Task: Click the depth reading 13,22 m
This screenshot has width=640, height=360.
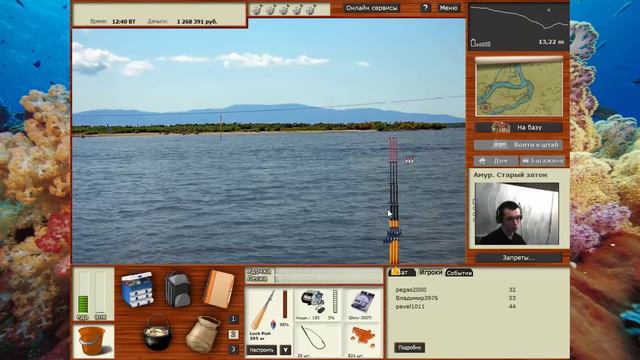Action: [x=551, y=42]
